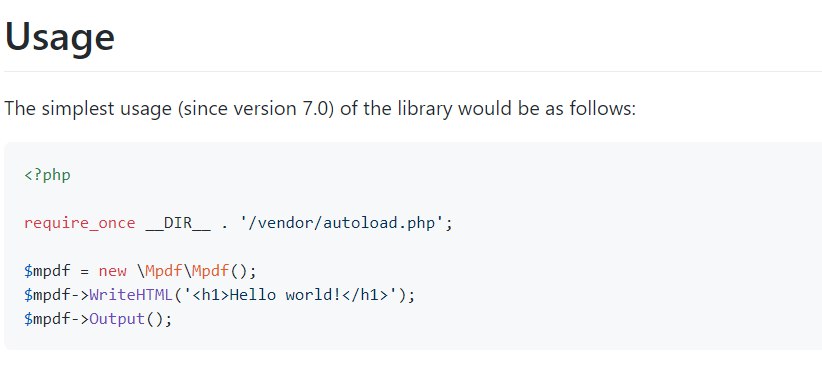
Task: Click the closing </h1> tag in string
Action: click(370, 295)
